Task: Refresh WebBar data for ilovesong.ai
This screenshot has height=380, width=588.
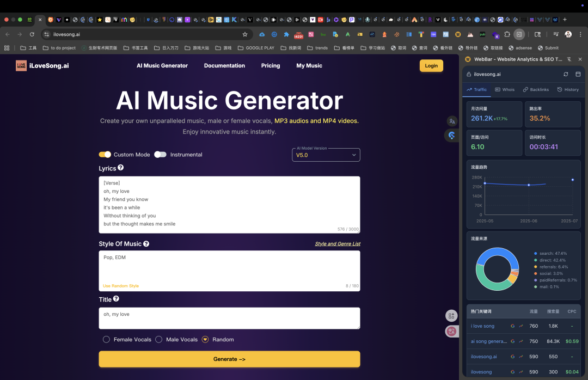Action: [566, 74]
